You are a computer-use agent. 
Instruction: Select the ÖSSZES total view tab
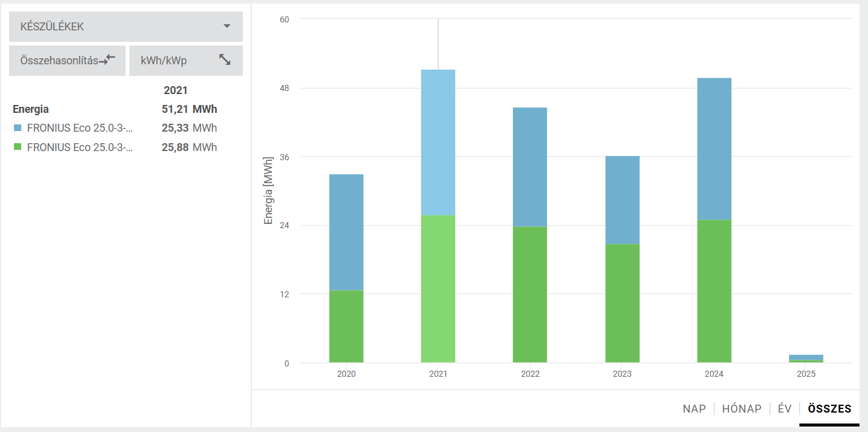(829, 408)
